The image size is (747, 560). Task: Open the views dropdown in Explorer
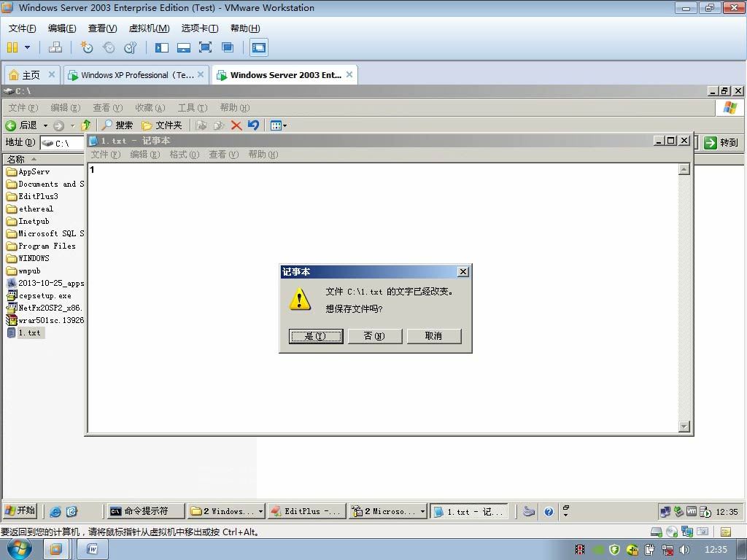pos(279,125)
